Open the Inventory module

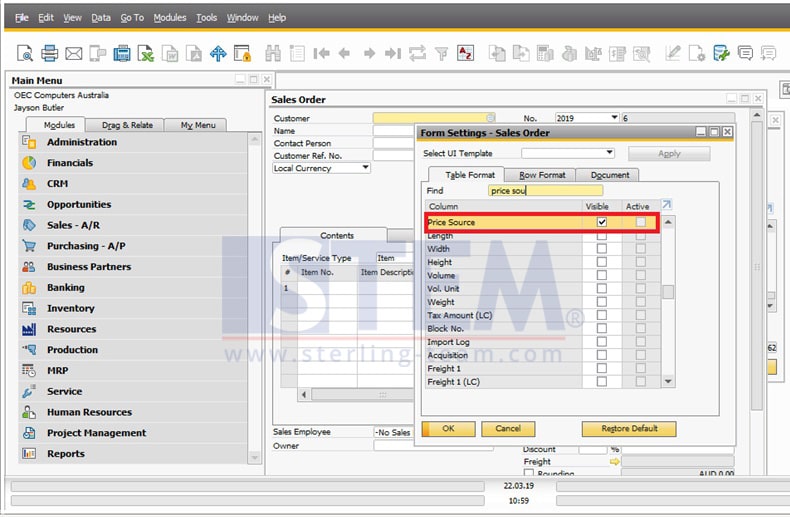click(71, 308)
